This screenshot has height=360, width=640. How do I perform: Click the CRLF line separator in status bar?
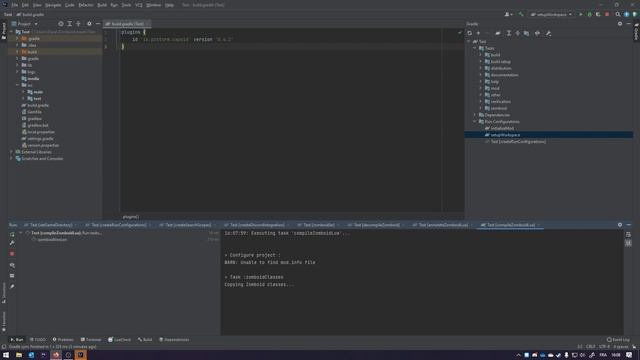pyautogui.click(x=591, y=347)
